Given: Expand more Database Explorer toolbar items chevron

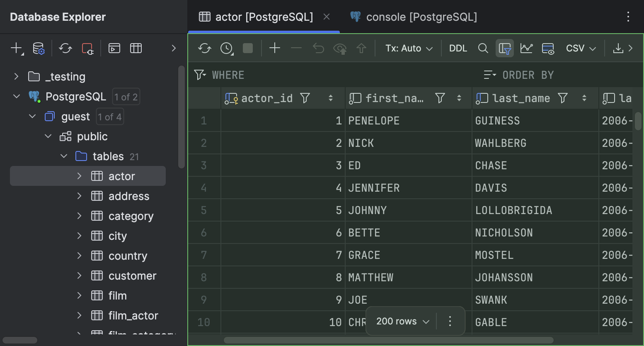Looking at the screenshot, I should coord(174,48).
